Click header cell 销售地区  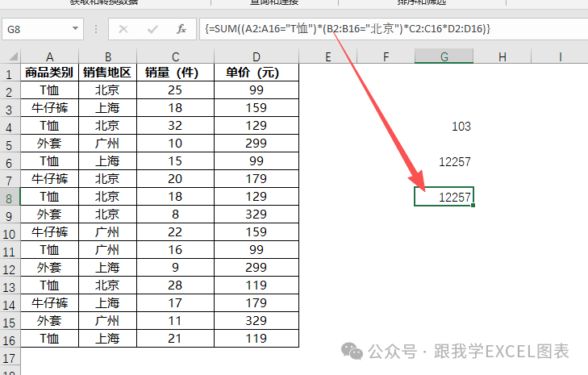(x=107, y=73)
